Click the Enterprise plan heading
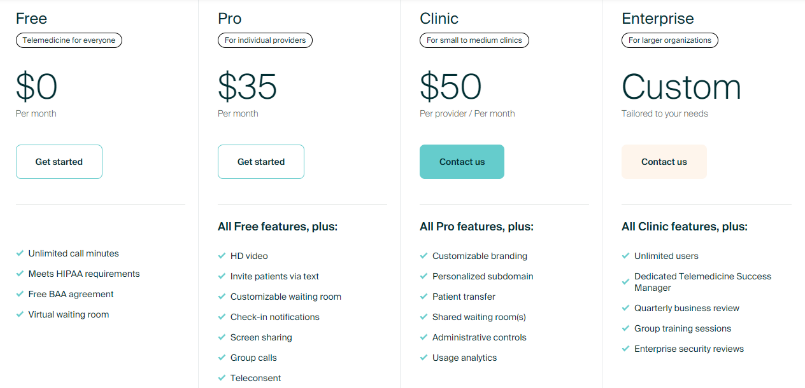805x388 pixels. 658,19
